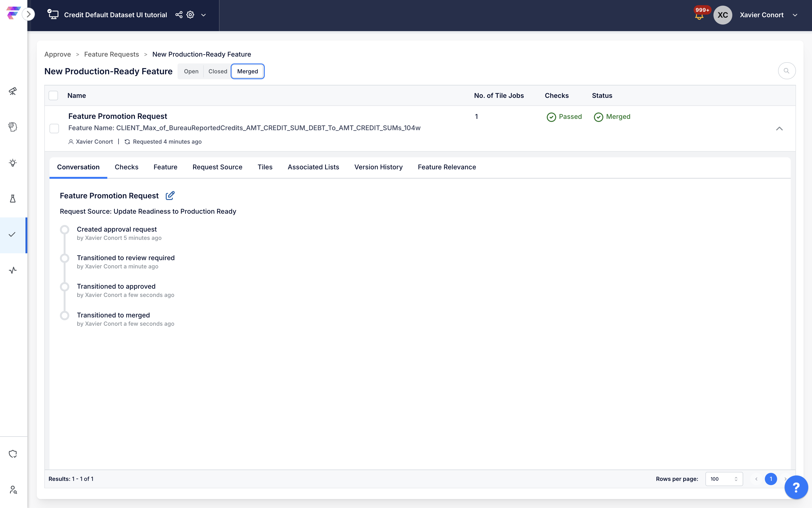Click the telescope icon in sidebar

pyautogui.click(x=13, y=91)
